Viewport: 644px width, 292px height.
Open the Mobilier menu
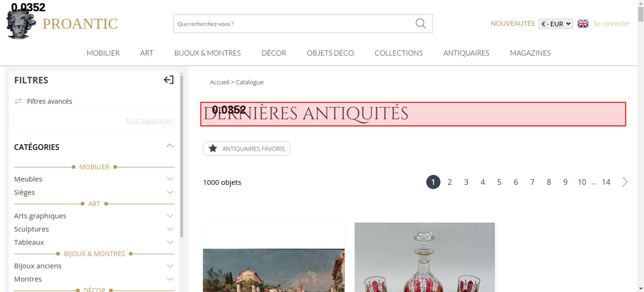coord(103,53)
